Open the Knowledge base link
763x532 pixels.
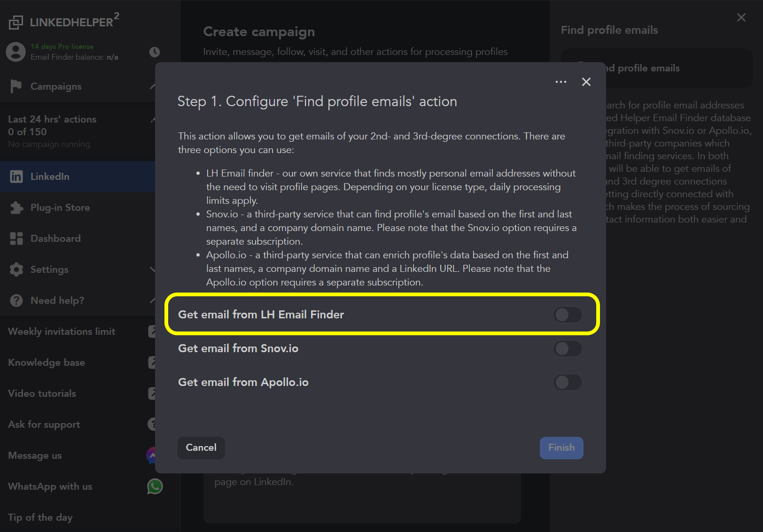coord(47,362)
